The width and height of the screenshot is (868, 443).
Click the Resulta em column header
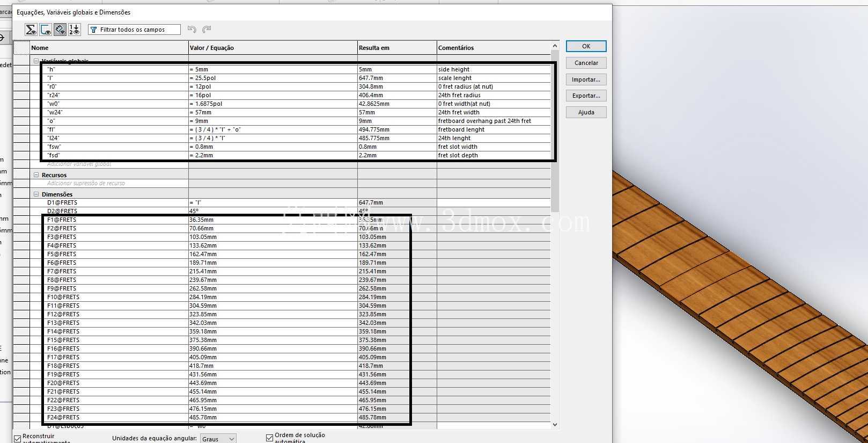point(397,48)
